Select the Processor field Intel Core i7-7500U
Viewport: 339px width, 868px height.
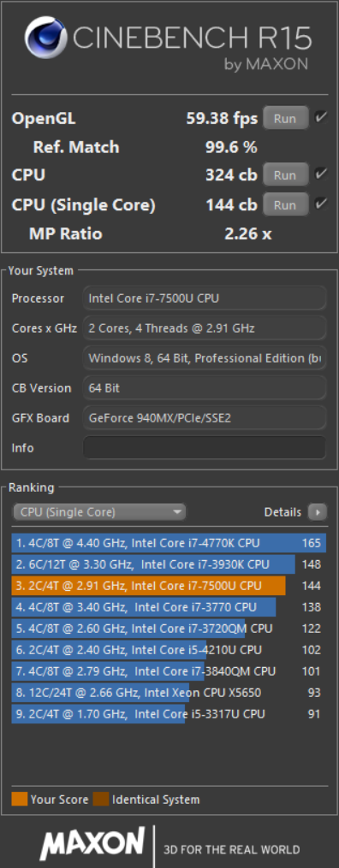pos(205,298)
